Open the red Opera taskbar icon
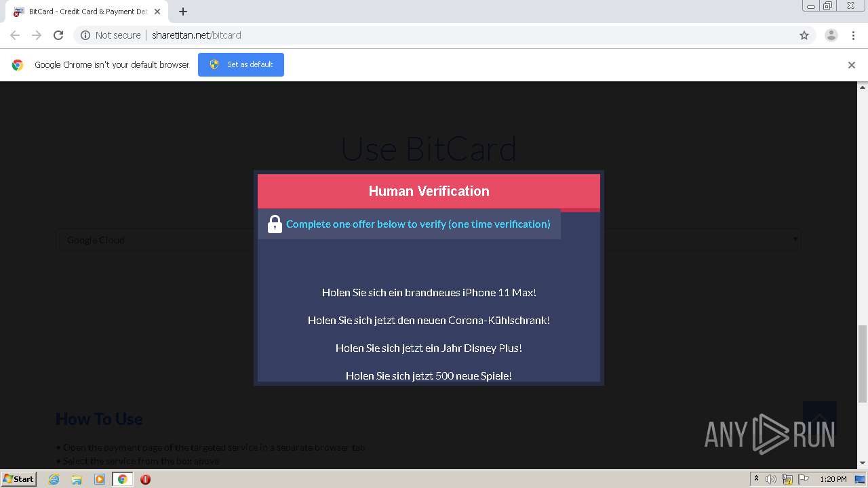 (145, 479)
